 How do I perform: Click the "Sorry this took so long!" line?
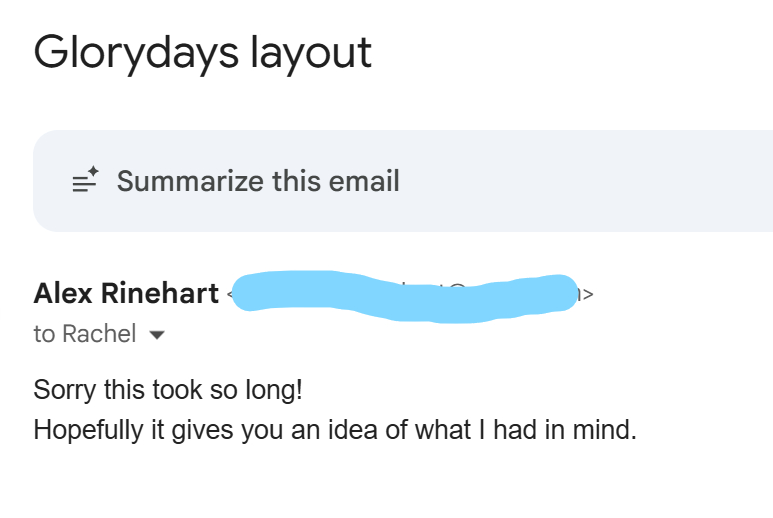click(167, 389)
